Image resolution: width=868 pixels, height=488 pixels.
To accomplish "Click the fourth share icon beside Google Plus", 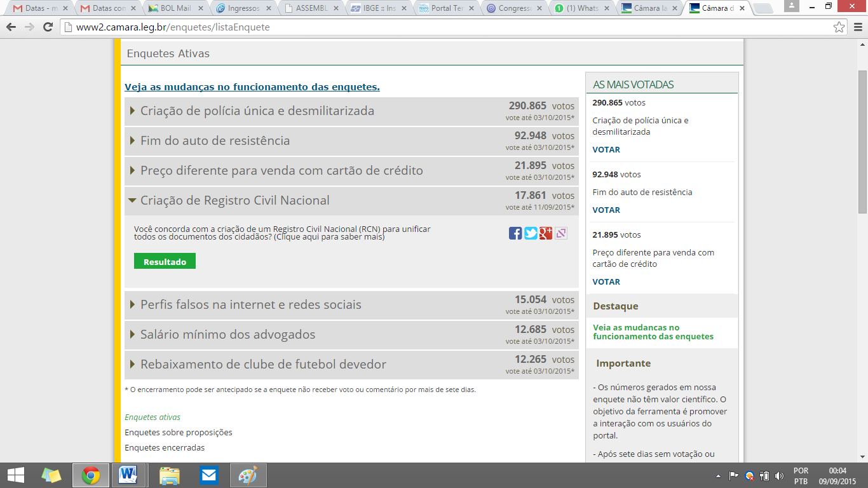I will [x=561, y=233].
